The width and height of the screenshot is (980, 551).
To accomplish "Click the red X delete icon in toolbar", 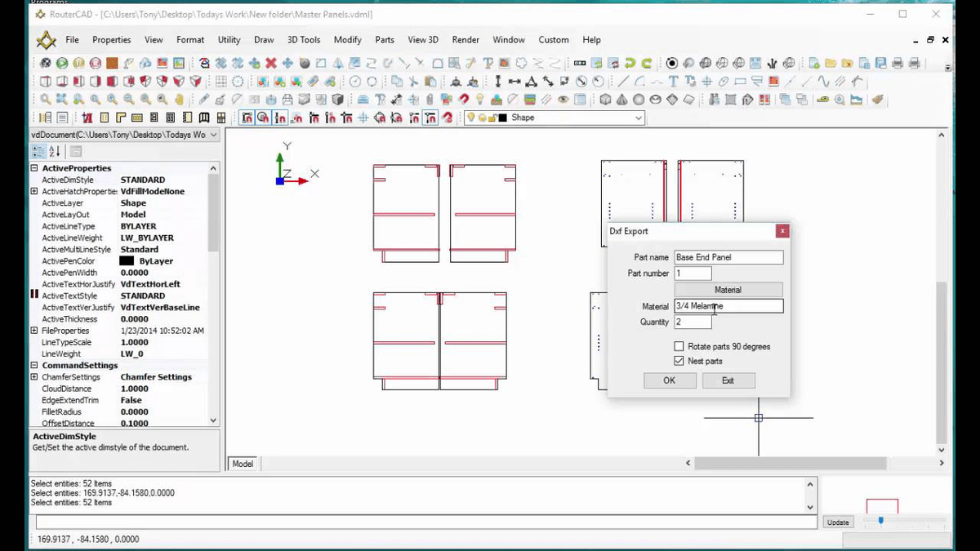I will 270,63.
